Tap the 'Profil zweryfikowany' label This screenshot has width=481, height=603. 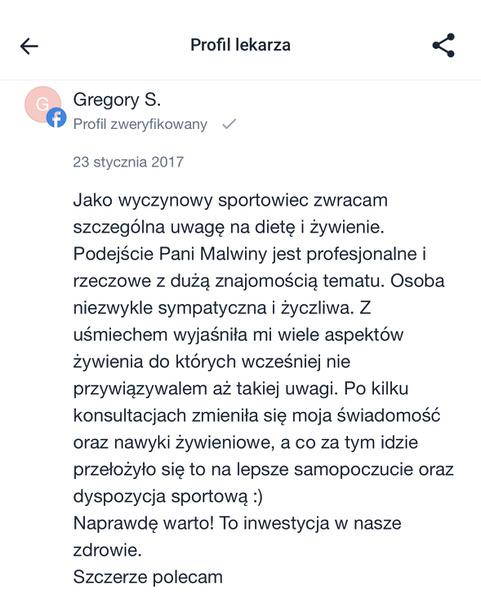click(x=140, y=124)
